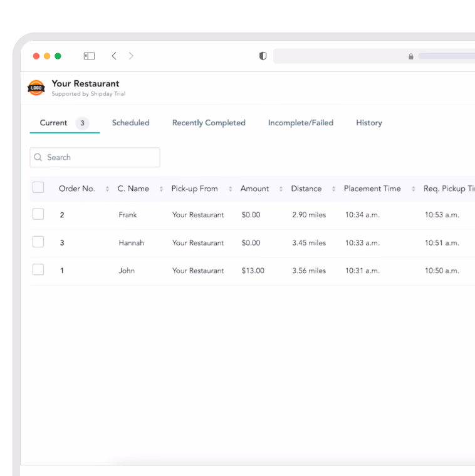Image resolution: width=475 pixels, height=476 pixels.
Task: Click Your Restaurant in John's row
Action: [x=198, y=271]
